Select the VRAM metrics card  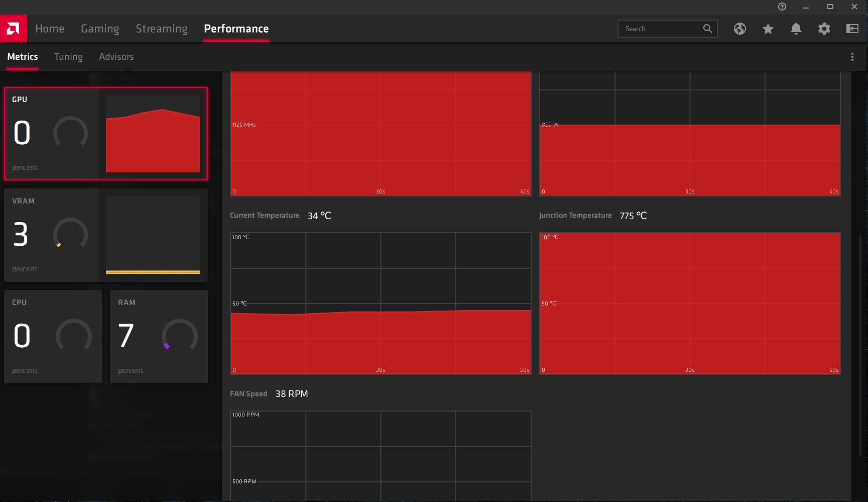pos(105,235)
